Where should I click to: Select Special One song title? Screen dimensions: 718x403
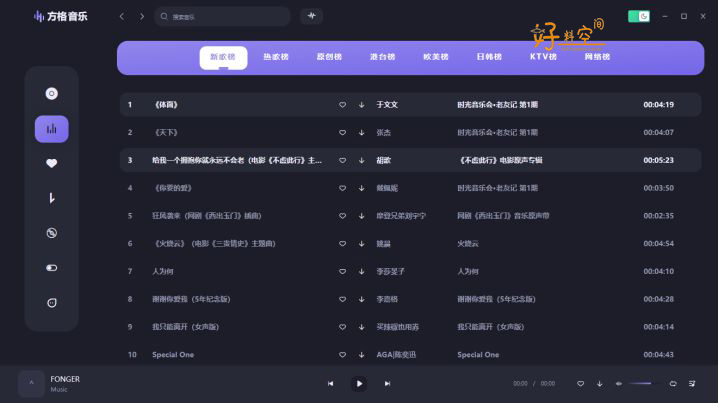pos(173,355)
